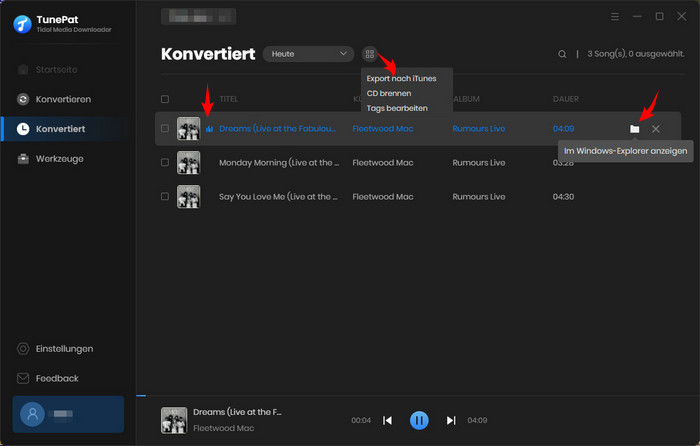The height and width of the screenshot is (446, 700).
Task: Click Rumours Live in the Dreams row
Action: [x=479, y=129]
